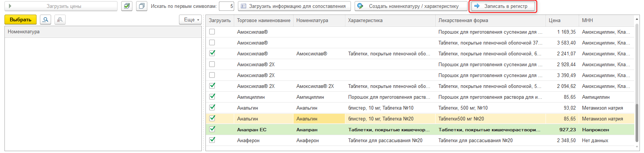This screenshot has height=153, width=644.
Task: Check the first Амоксиклав® row checkbox
Action: point(212,32)
